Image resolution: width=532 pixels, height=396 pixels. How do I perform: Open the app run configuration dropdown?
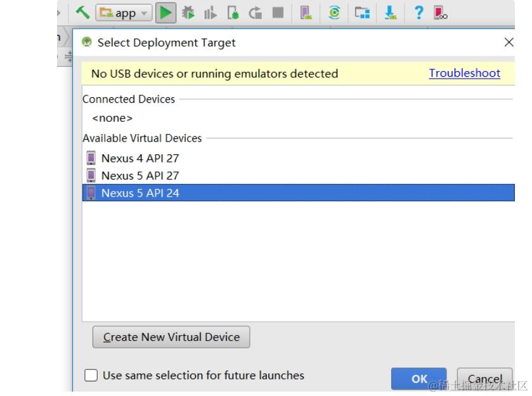click(x=124, y=13)
